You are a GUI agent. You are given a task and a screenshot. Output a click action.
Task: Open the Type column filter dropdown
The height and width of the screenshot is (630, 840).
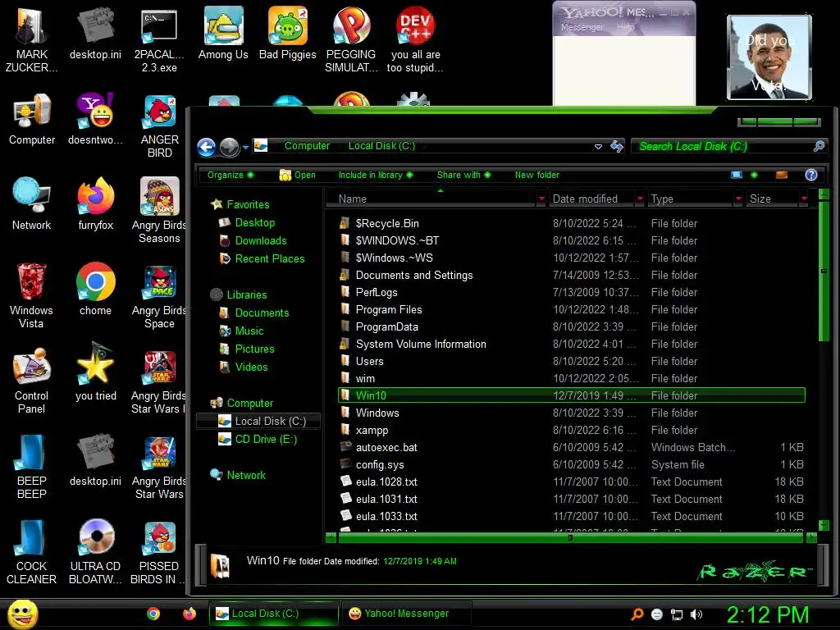(x=738, y=199)
